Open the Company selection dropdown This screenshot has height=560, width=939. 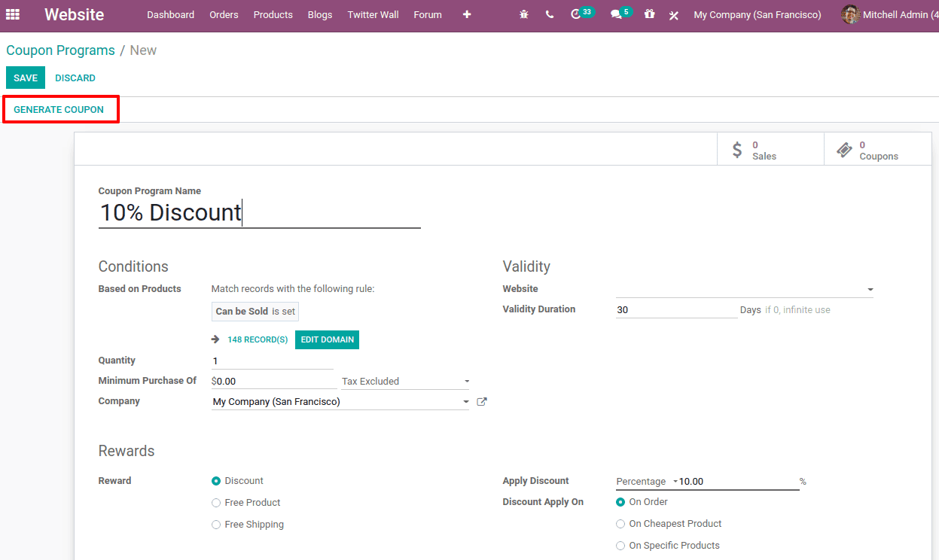tap(340, 402)
